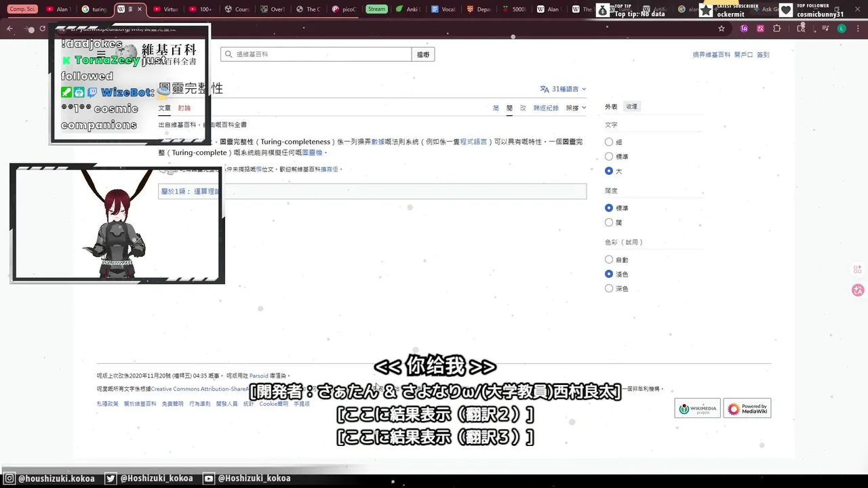Open the Instagram @houshizuki.kokoa icon
The width and height of the screenshot is (868, 488).
pos(9,479)
